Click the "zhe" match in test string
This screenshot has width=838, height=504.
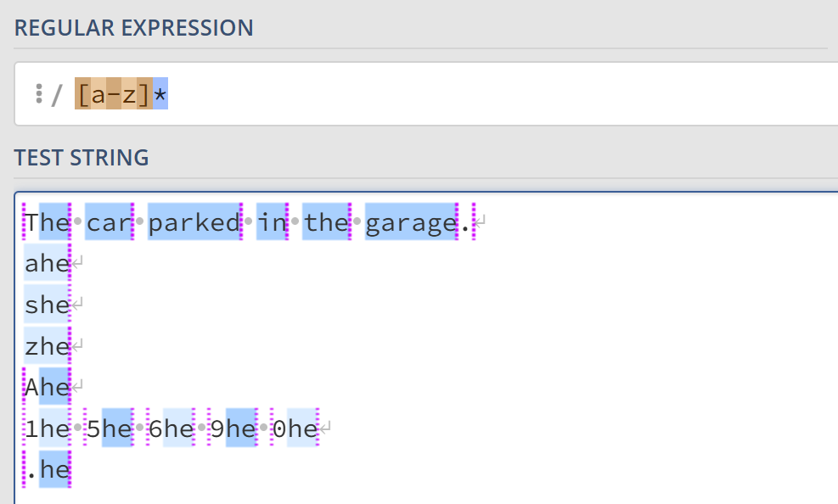tap(47, 345)
